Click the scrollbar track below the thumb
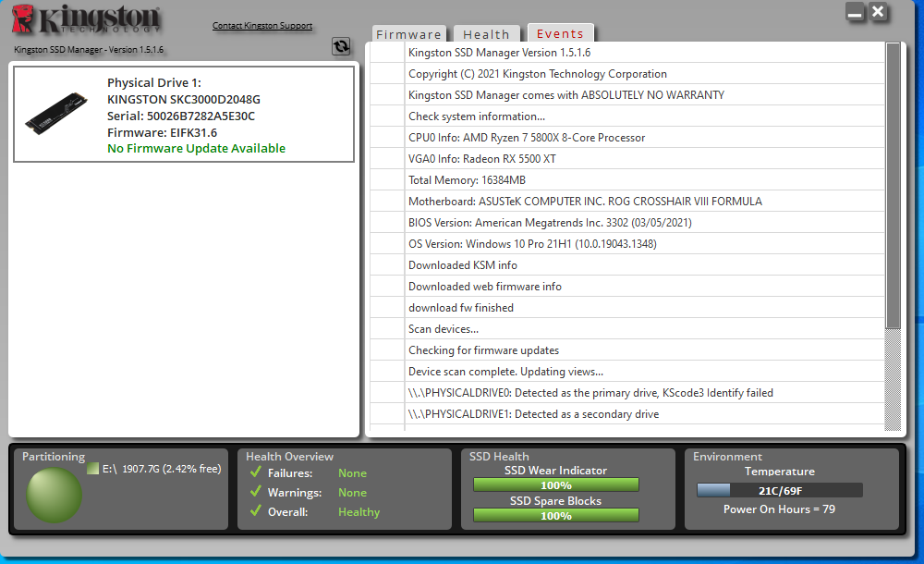 893,380
